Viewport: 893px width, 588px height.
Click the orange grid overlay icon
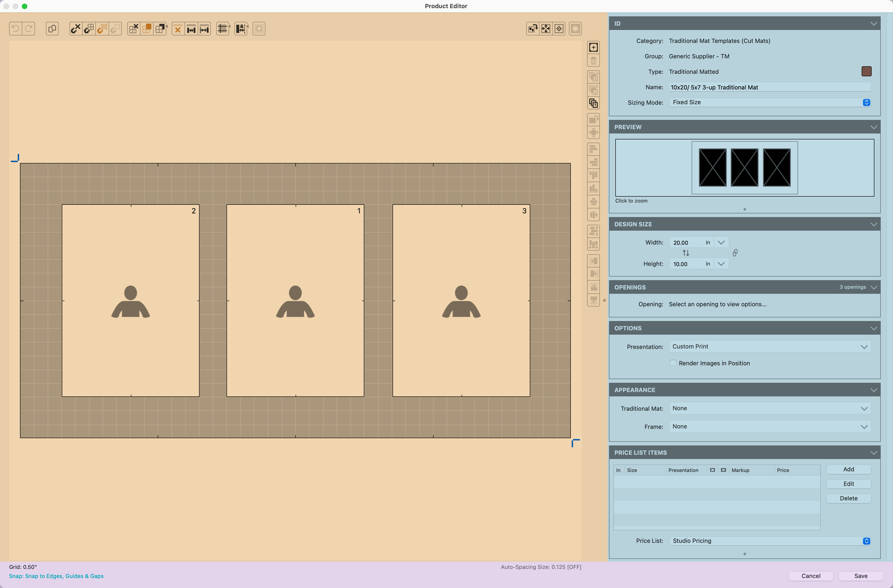coord(147,29)
